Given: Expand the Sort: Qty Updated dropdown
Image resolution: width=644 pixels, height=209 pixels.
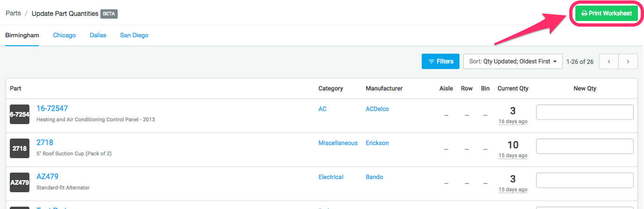Looking at the screenshot, I should [513, 62].
